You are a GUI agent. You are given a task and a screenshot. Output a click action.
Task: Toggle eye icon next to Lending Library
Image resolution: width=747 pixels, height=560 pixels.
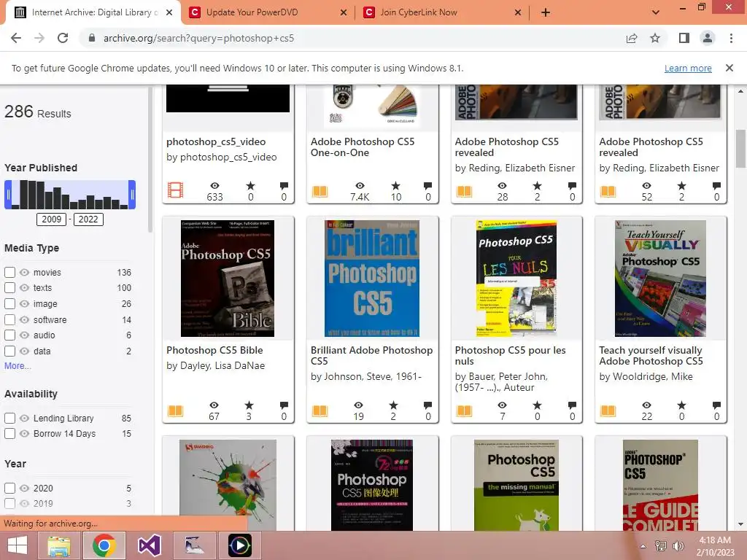pyautogui.click(x=24, y=418)
